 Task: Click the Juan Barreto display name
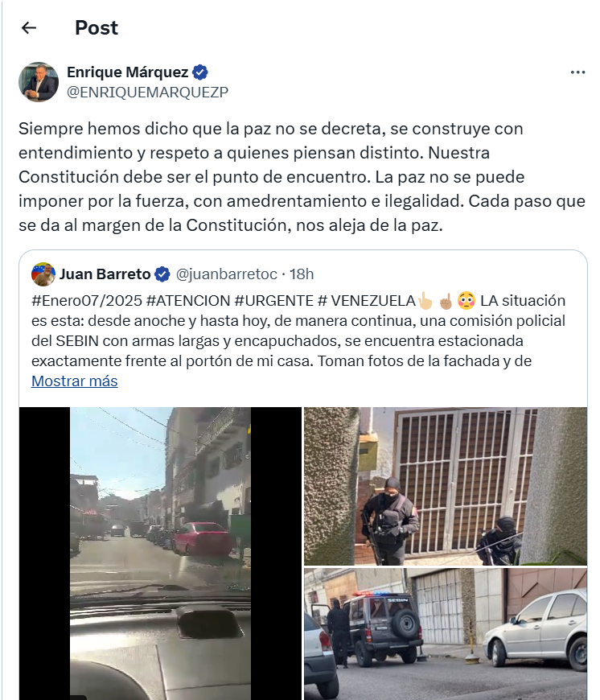point(105,274)
